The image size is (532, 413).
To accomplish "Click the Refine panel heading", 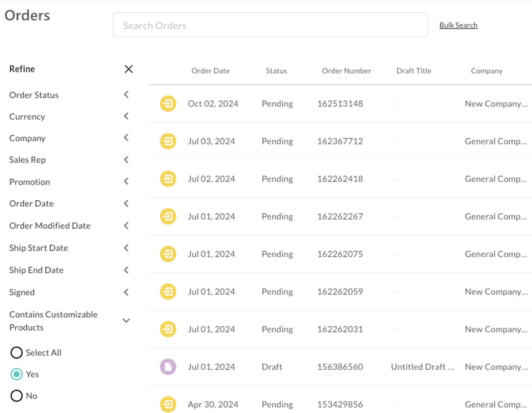I will [x=22, y=69].
